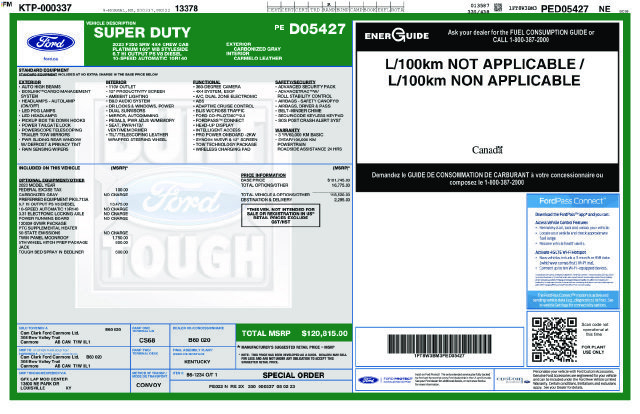This screenshot has width=640, height=414.
Task: Click the TOUGH BED SPRAY IN BEDLINER option
Action: (x=73, y=252)
